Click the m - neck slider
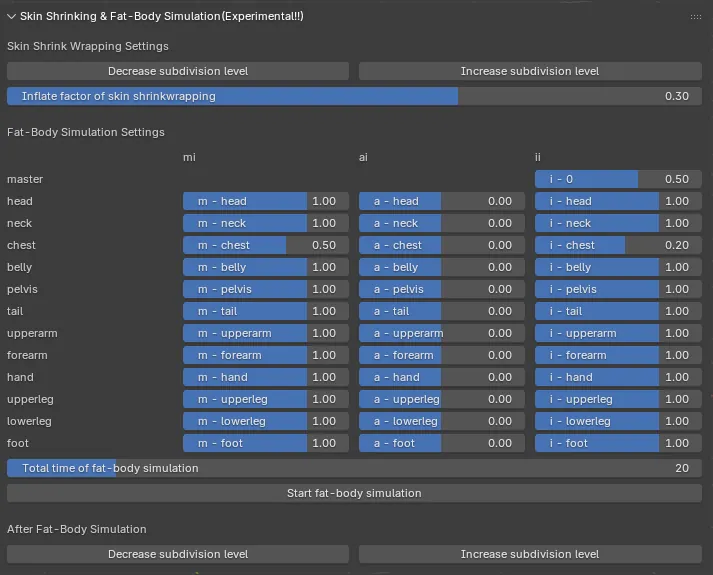Screen dimensions: 713x575 266,223
